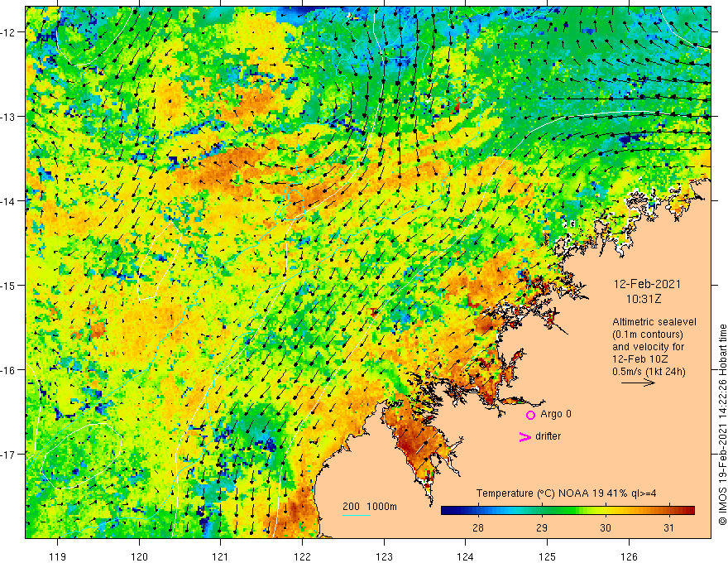Screen dimensions: 728x563
Task: Click the longitude axis label 122
Action: coord(302,556)
